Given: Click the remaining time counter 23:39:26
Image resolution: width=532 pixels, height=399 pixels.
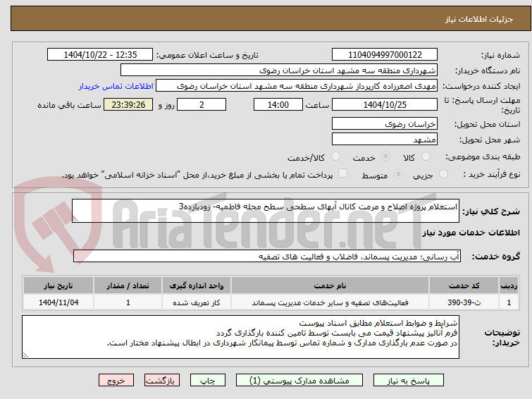Looking at the screenshot, I should tap(128, 104).
